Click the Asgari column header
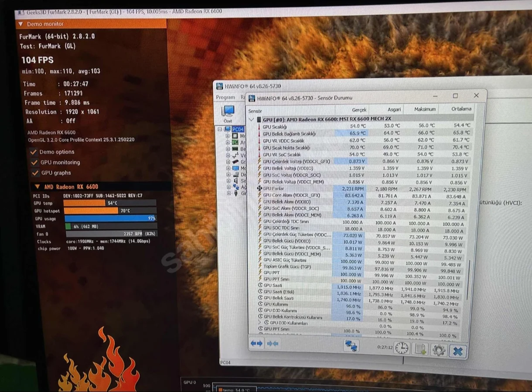 point(394,109)
